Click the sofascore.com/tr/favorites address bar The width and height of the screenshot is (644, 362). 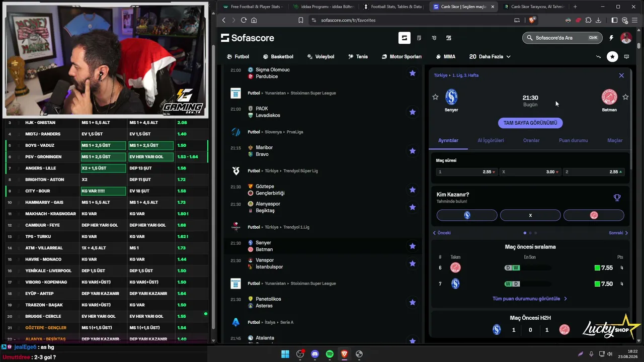pyautogui.click(x=348, y=20)
